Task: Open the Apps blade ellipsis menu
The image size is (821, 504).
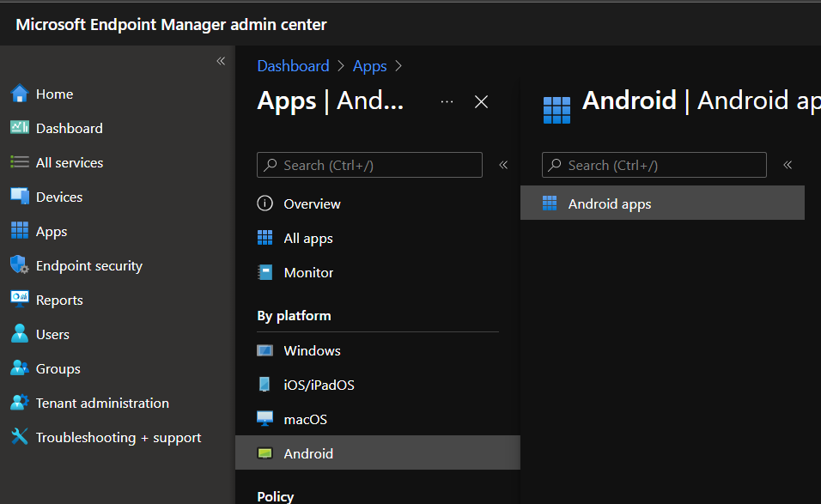Action: (447, 101)
